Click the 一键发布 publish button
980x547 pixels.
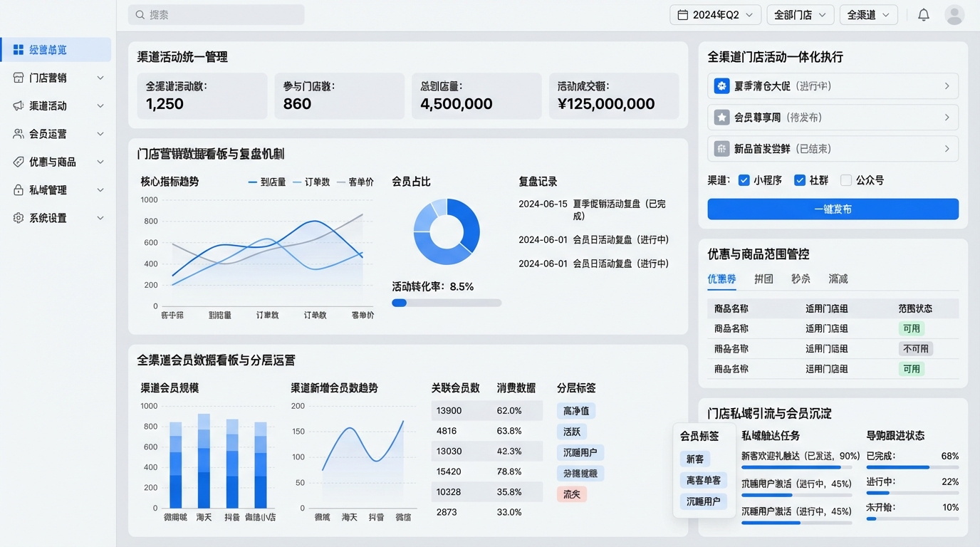click(833, 209)
